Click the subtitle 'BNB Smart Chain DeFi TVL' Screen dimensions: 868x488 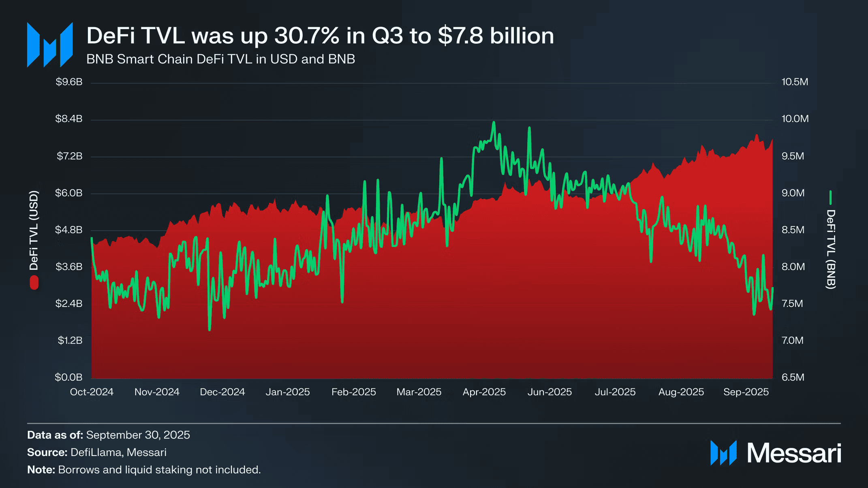pos(220,59)
